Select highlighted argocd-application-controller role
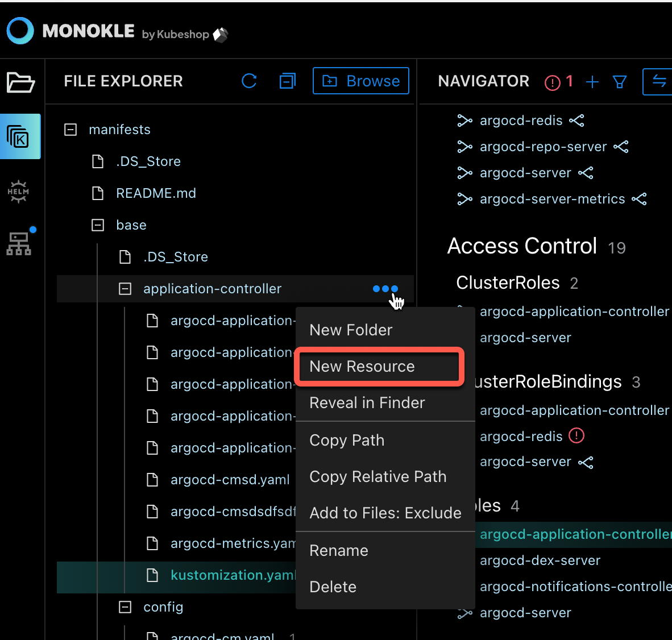This screenshot has height=640, width=672. [576, 534]
